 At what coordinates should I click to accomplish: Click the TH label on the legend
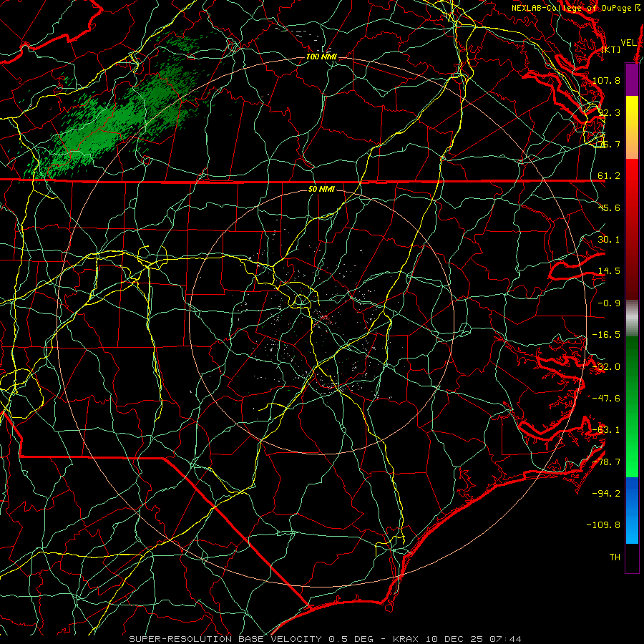coord(615,557)
